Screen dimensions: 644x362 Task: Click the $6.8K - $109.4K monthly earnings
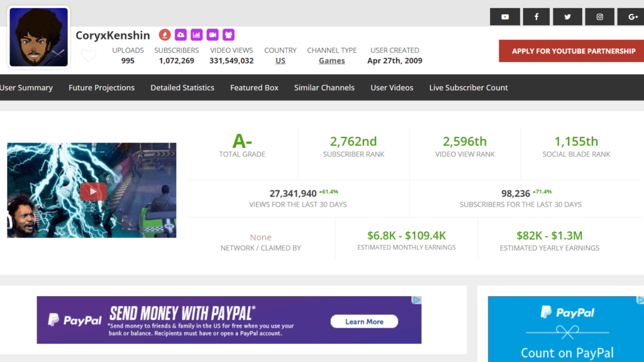[x=406, y=236]
